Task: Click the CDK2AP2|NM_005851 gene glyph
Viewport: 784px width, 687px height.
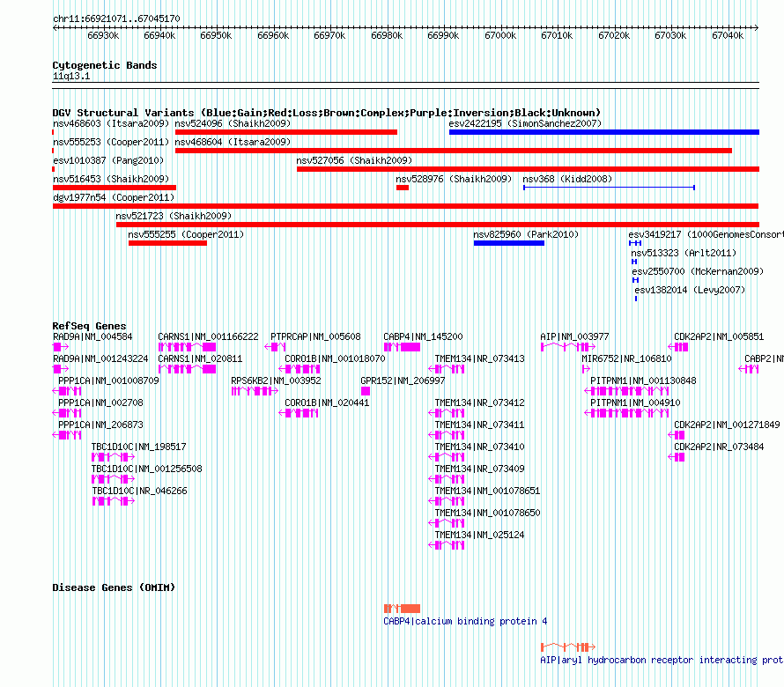Action: pyautogui.click(x=678, y=347)
